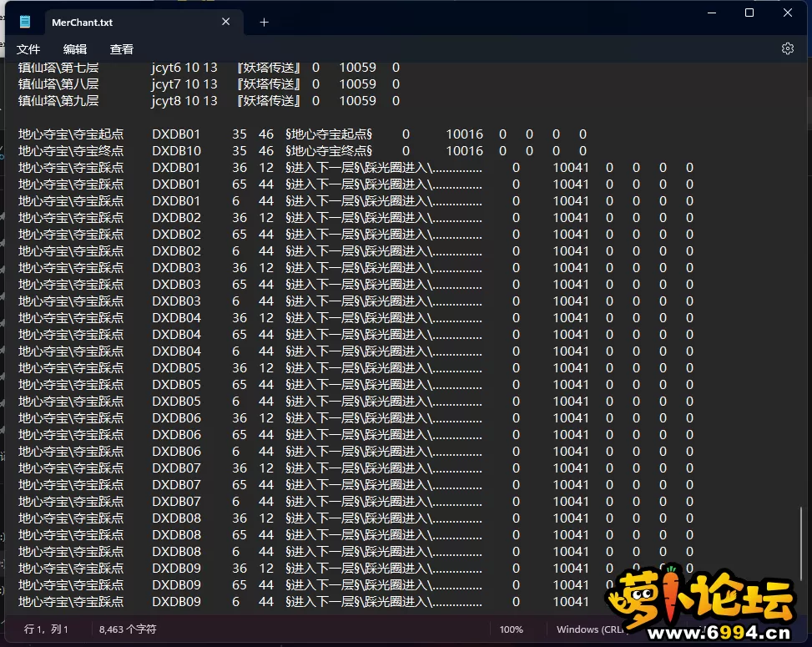Maximize the Notepad window
The width and height of the screenshot is (812, 647).
[749, 13]
